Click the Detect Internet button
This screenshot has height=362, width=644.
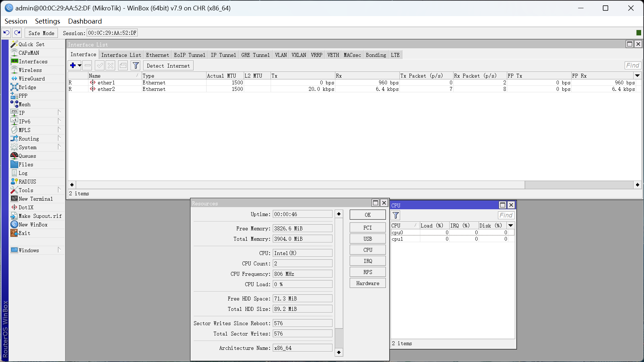click(168, 66)
